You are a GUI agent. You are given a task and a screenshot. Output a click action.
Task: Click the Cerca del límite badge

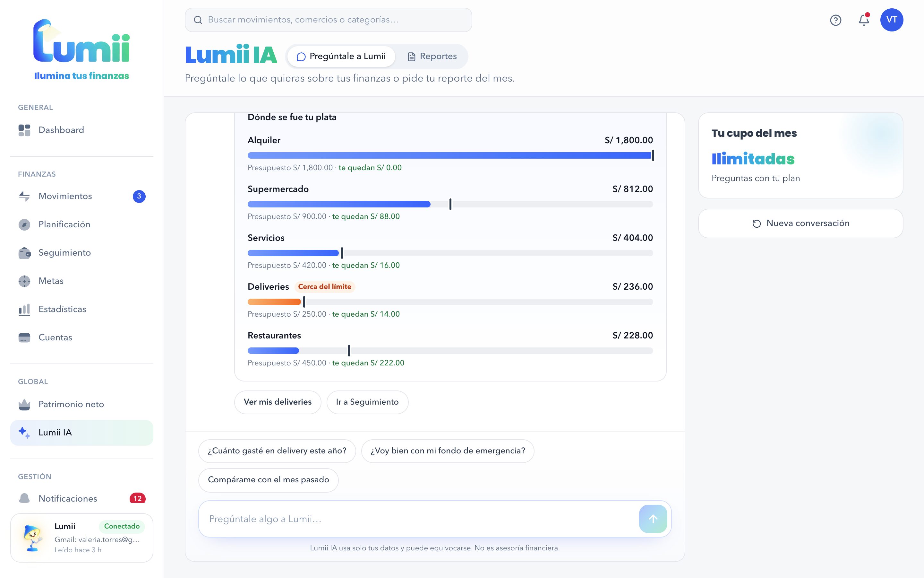coord(325,287)
